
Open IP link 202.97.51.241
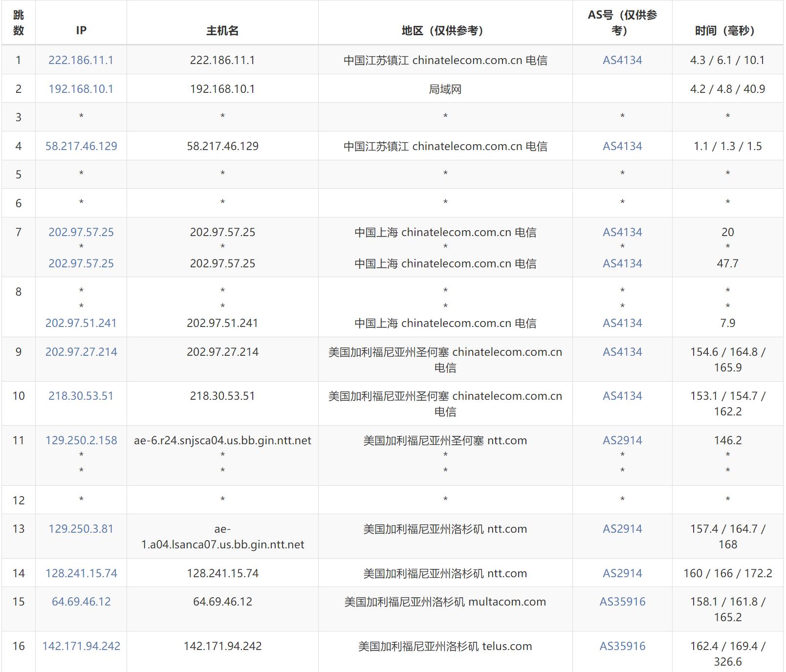coord(81,323)
